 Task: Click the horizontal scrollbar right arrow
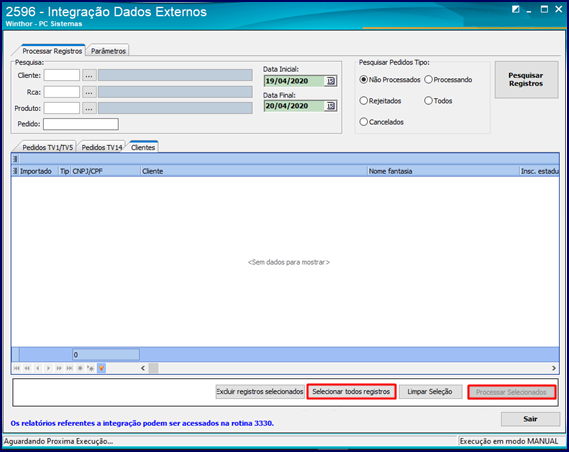point(554,368)
